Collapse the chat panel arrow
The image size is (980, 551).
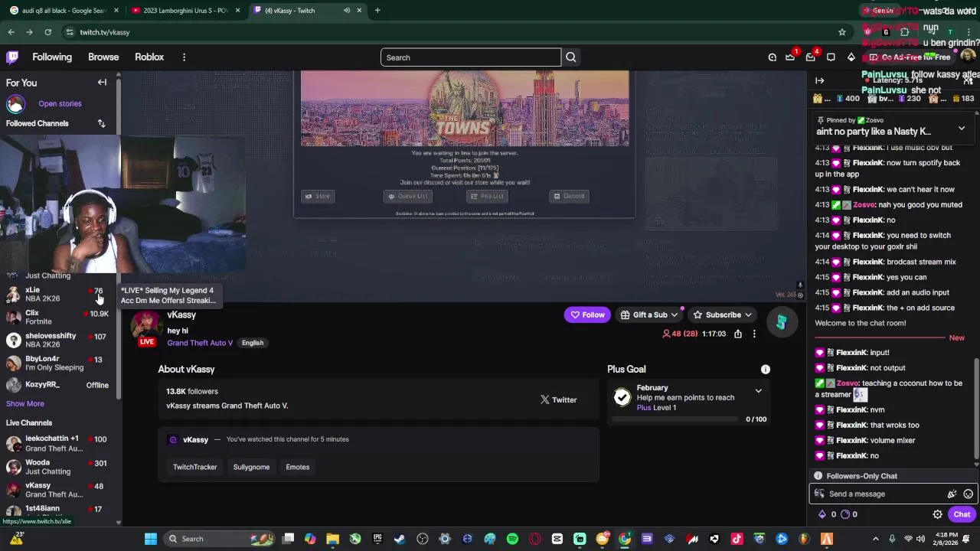point(819,80)
